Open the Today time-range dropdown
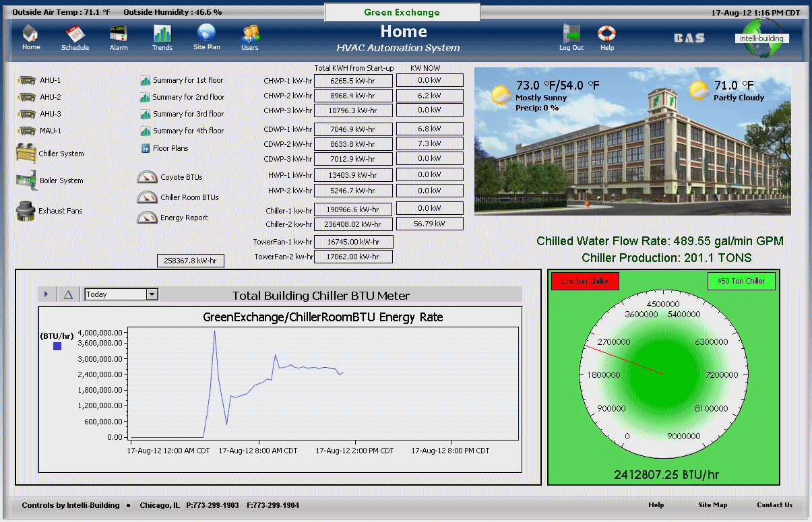This screenshot has width=812, height=522. pyautogui.click(x=120, y=294)
